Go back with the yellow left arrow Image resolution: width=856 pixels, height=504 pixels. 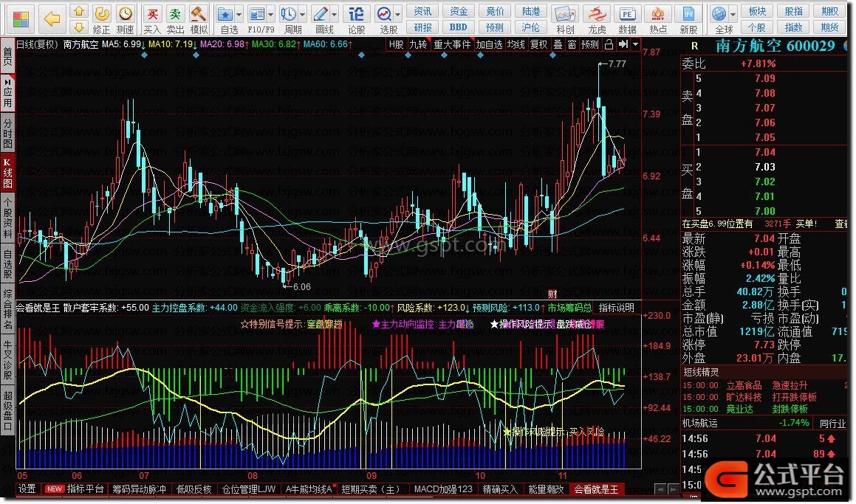pyautogui.click(x=52, y=20)
